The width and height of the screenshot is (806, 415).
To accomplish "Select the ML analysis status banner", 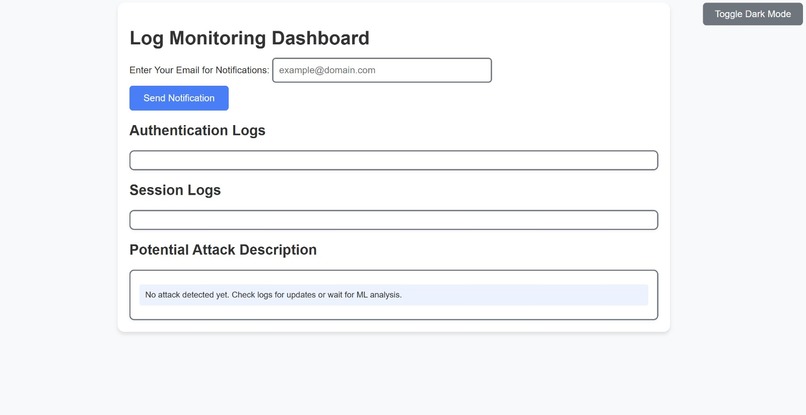I will click(x=394, y=295).
